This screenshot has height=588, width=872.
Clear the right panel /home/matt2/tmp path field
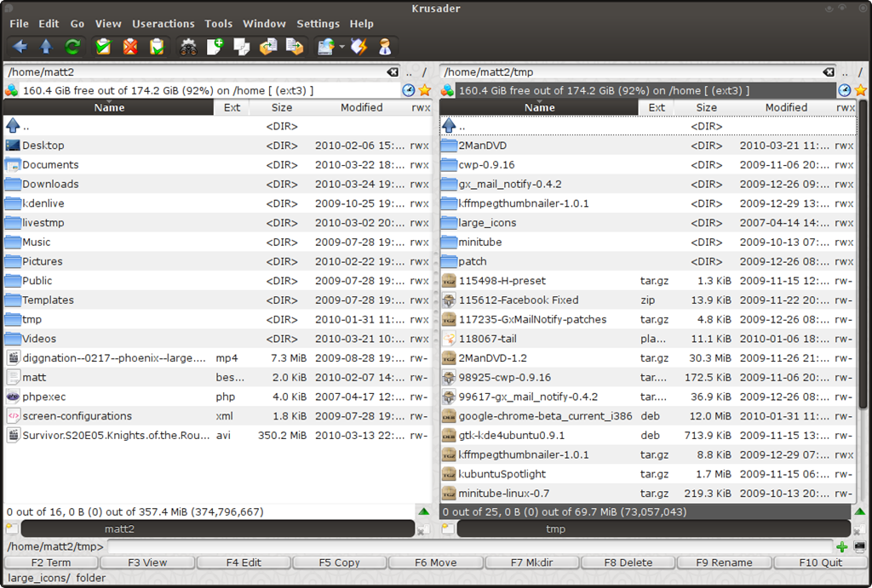click(829, 72)
